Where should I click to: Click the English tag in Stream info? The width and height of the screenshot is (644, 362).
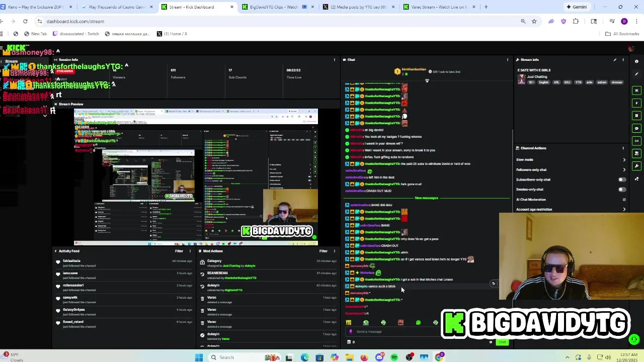pyautogui.click(x=544, y=82)
